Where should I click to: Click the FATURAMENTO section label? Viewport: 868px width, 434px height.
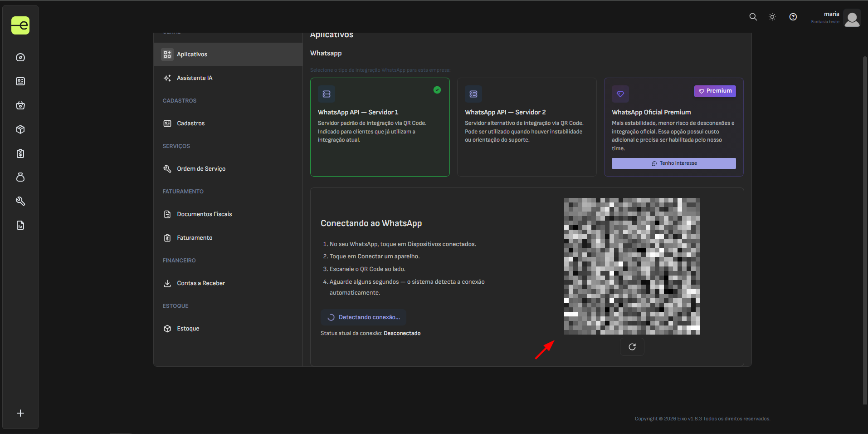(x=183, y=192)
